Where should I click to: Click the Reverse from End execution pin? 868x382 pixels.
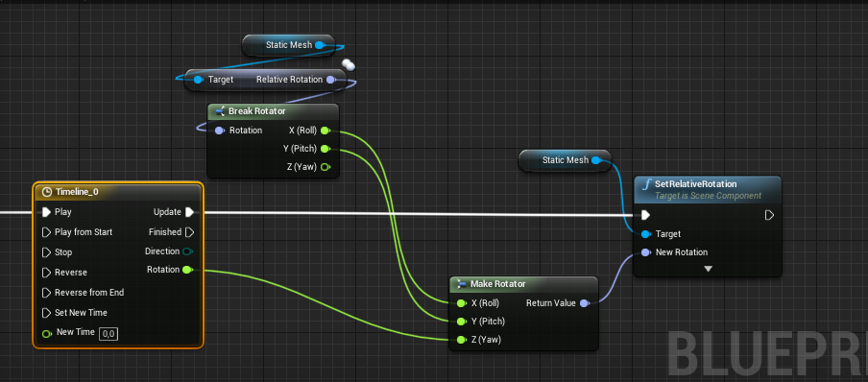(46, 293)
